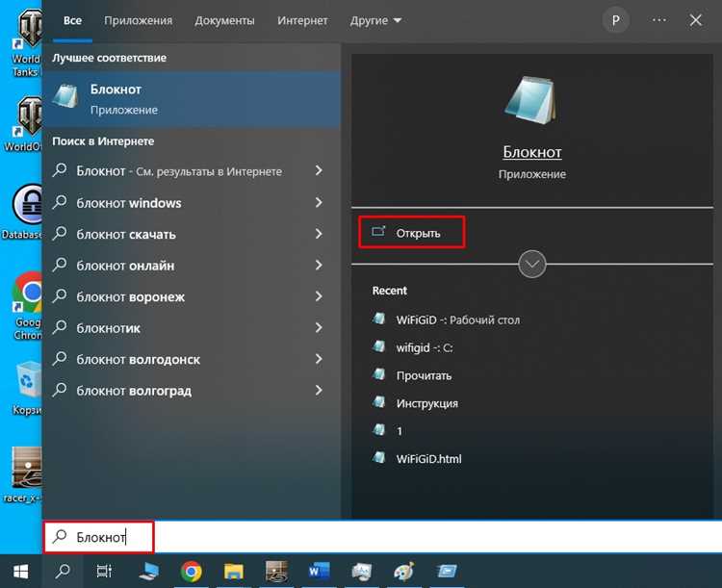Expand arrow next to блокнот скачать
The height and width of the screenshot is (588, 722).
click(319, 234)
